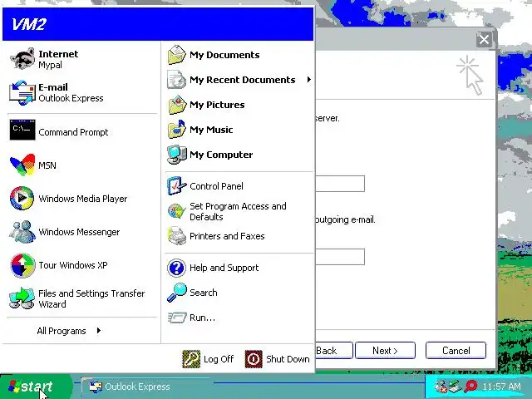Click the My Pictures label
This screenshot has height=399, width=532.
217,105
